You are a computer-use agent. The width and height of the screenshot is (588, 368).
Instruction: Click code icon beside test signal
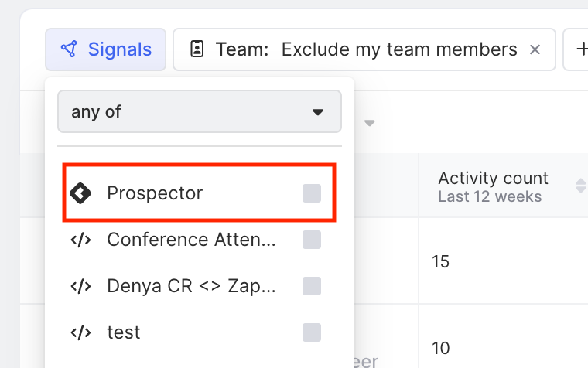[x=80, y=332]
